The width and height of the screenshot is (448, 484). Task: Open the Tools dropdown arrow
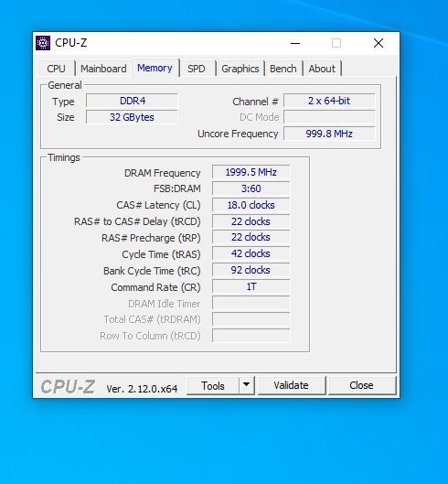[246, 385]
